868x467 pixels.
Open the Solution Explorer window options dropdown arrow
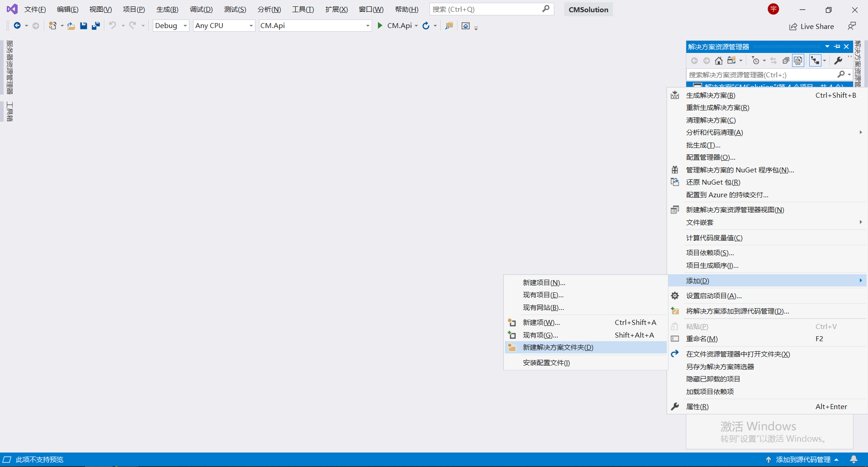(827, 47)
